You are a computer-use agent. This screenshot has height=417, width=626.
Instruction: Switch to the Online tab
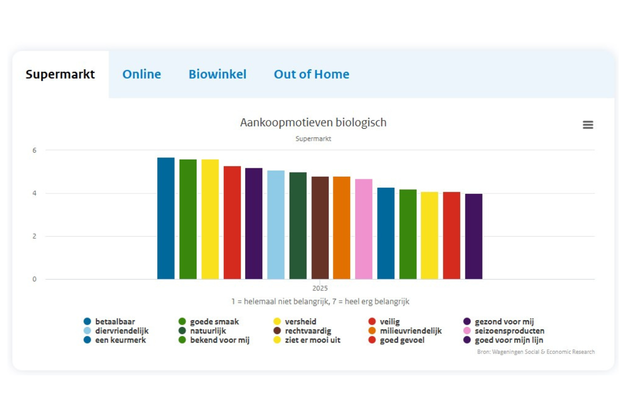(x=141, y=74)
